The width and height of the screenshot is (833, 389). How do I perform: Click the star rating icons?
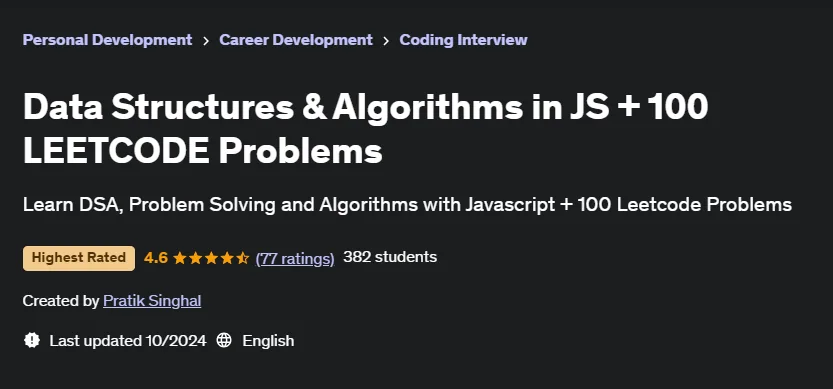point(211,258)
